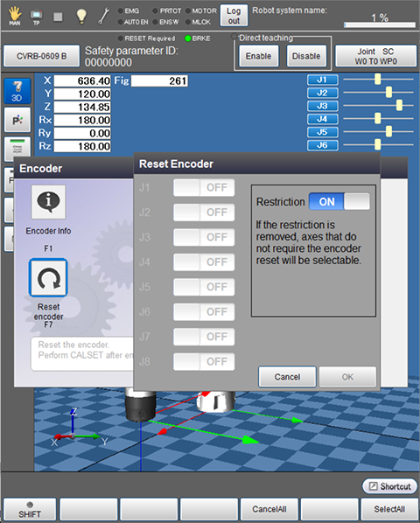Click the Log out button

coord(234,16)
